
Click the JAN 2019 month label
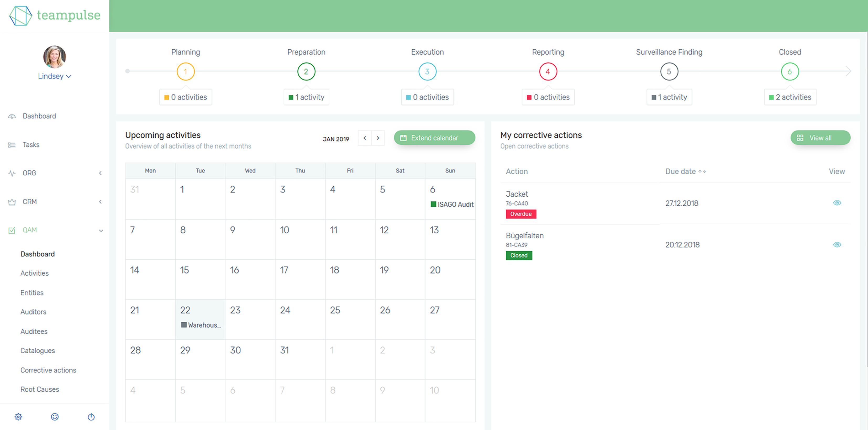coord(336,139)
